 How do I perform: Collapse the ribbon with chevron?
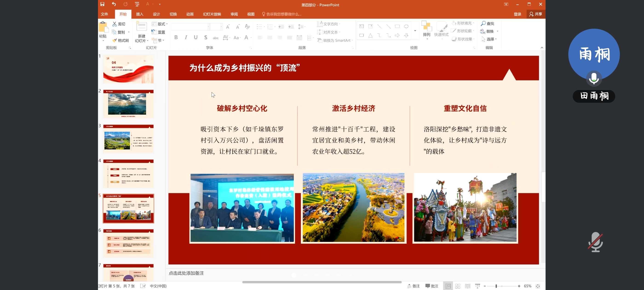click(x=542, y=48)
